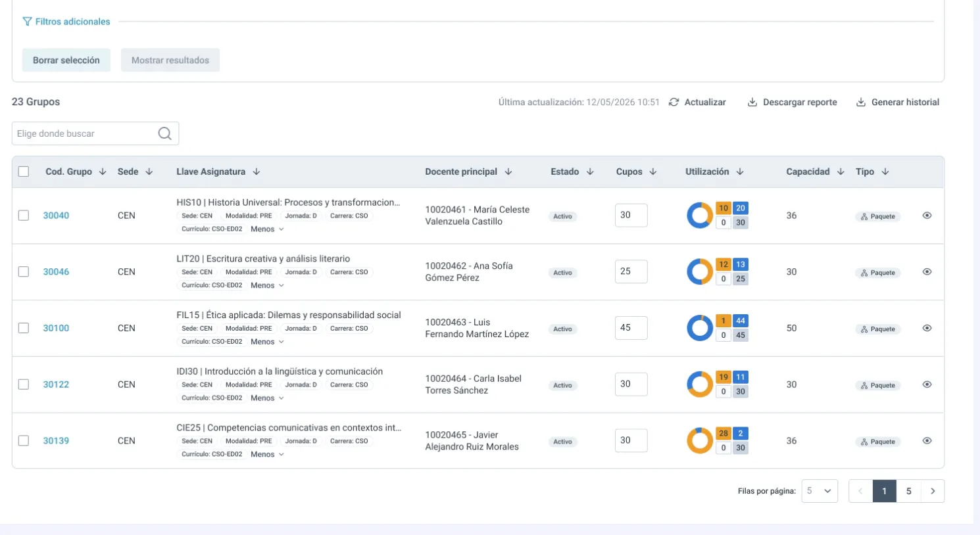Image resolution: width=980 pixels, height=535 pixels.
Task: Sort by Estado column arrow
Action: click(x=590, y=172)
